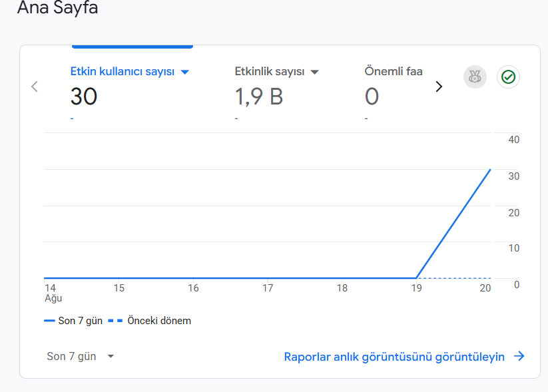Select the Önemli faa metric tab
The image size is (548, 392).
[x=394, y=92]
